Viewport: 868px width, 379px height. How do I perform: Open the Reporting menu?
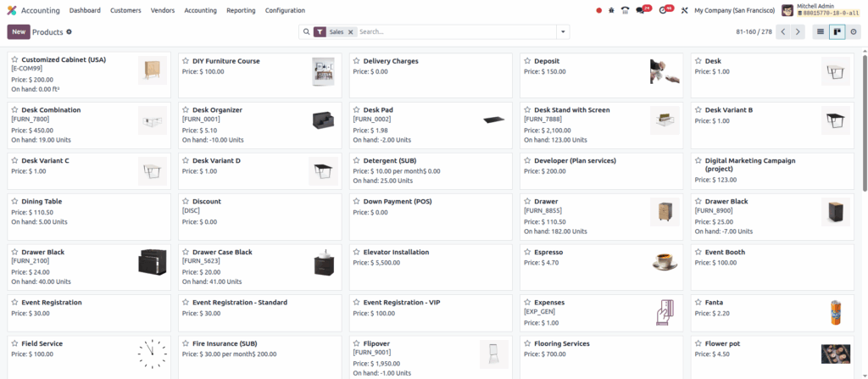[x=241, y=10]
